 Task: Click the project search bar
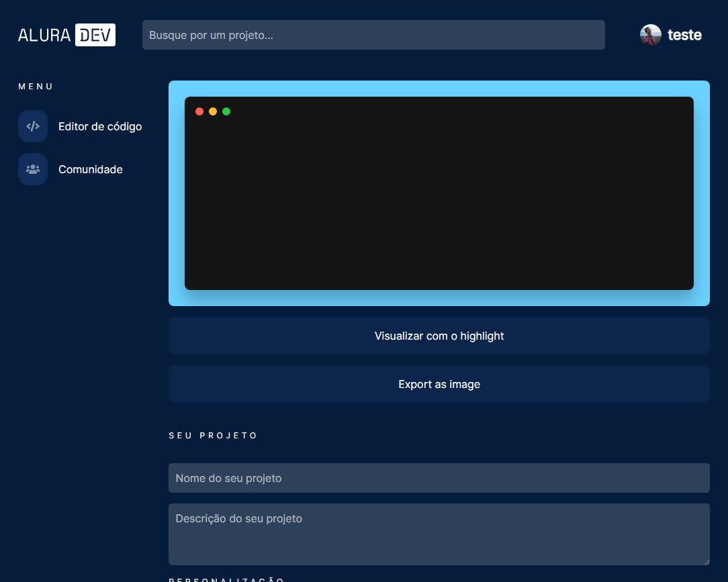373,35
